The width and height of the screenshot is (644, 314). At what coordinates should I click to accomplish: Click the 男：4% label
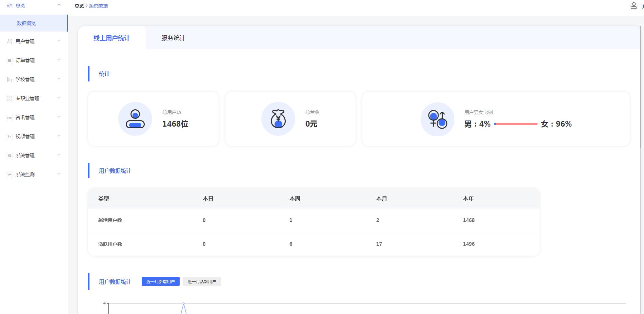[477, 124]
